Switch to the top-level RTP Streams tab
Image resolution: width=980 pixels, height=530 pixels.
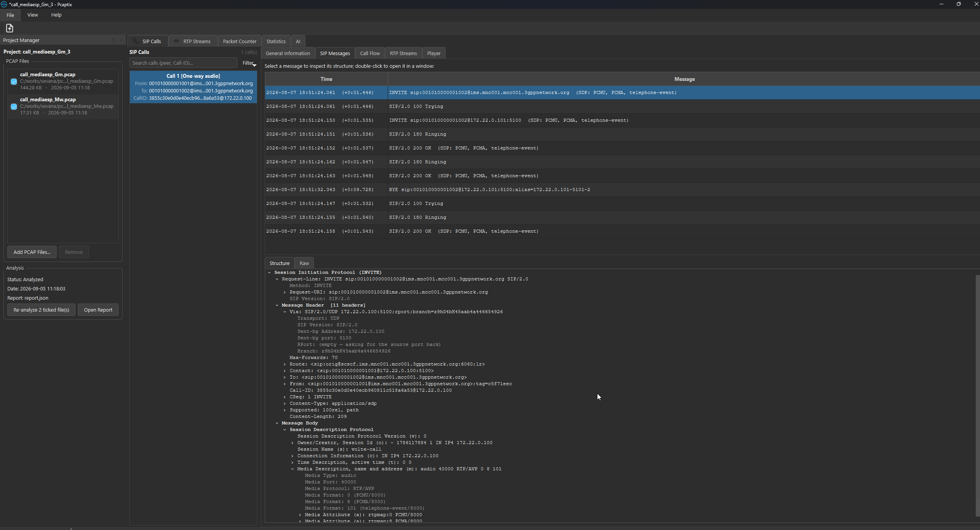point(193,41)
